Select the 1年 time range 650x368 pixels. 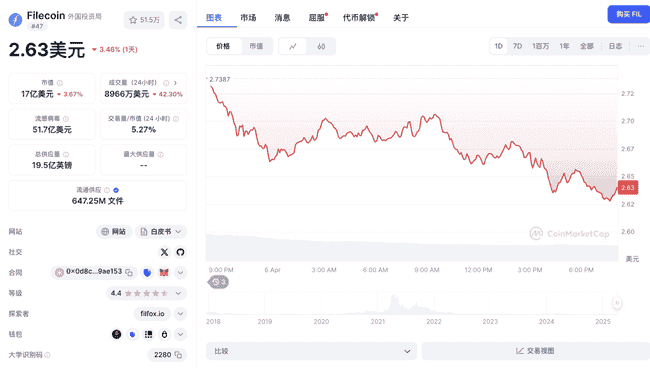pyautogui.click(x=564, y=46)
